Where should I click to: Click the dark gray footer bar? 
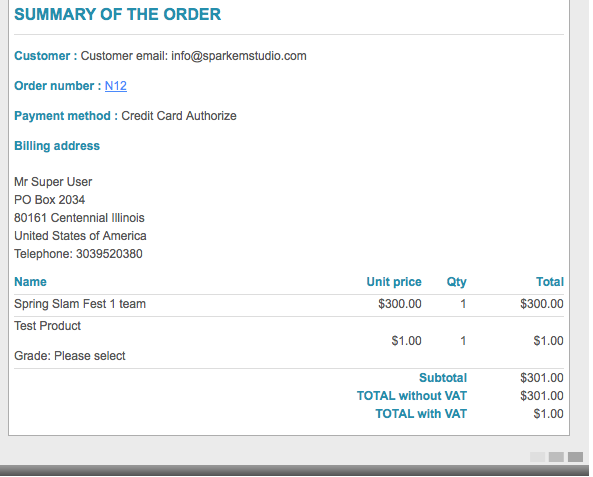pos(294,470)
